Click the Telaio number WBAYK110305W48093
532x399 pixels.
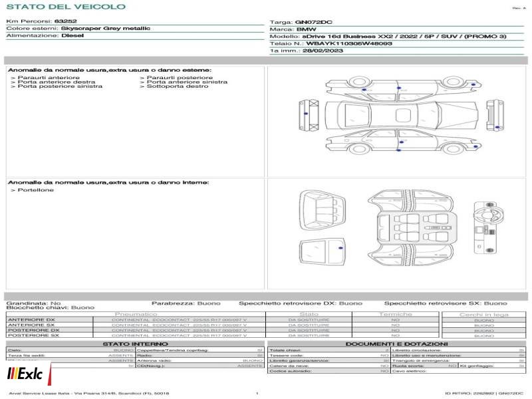tap(348, 44)
